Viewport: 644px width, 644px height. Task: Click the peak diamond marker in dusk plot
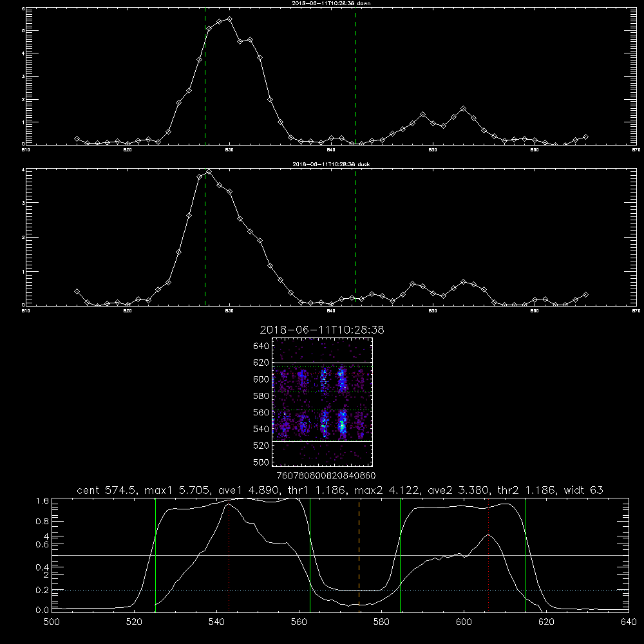click(x=209, y=172)
